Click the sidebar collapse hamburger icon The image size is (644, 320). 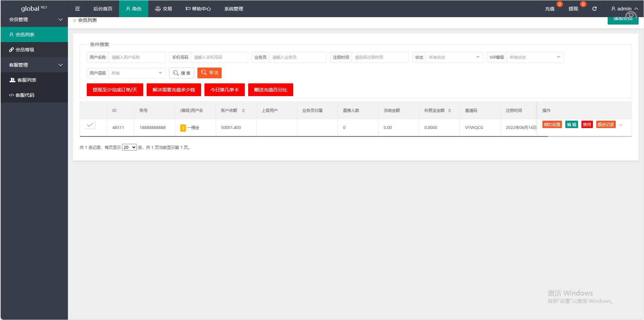(77, 9)
